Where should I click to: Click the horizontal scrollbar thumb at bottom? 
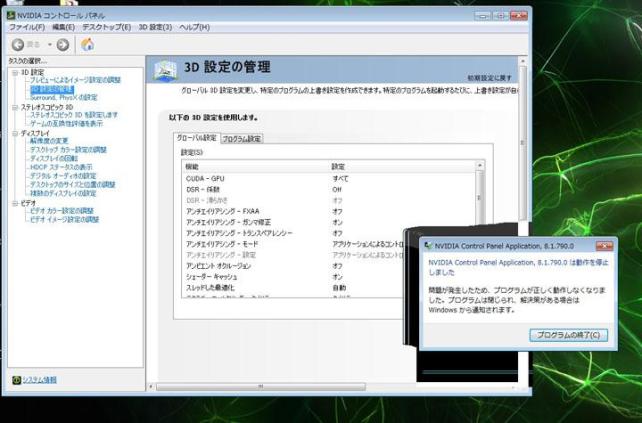coord(260,387)
